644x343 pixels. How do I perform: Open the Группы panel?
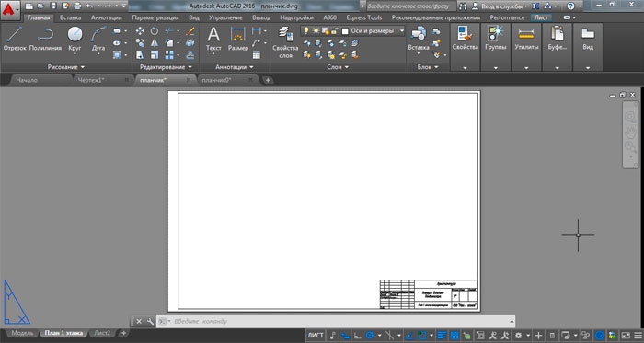point(495,47)
